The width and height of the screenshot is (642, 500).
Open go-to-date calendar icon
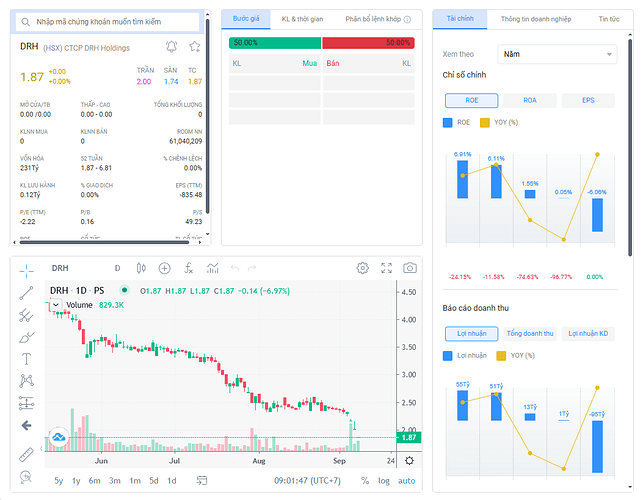click(x=202, y=480)
